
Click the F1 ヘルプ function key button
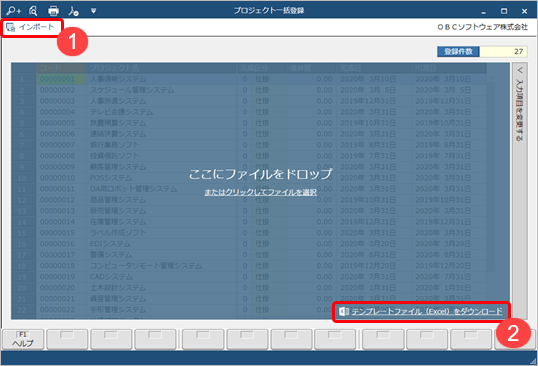point(23,339)
